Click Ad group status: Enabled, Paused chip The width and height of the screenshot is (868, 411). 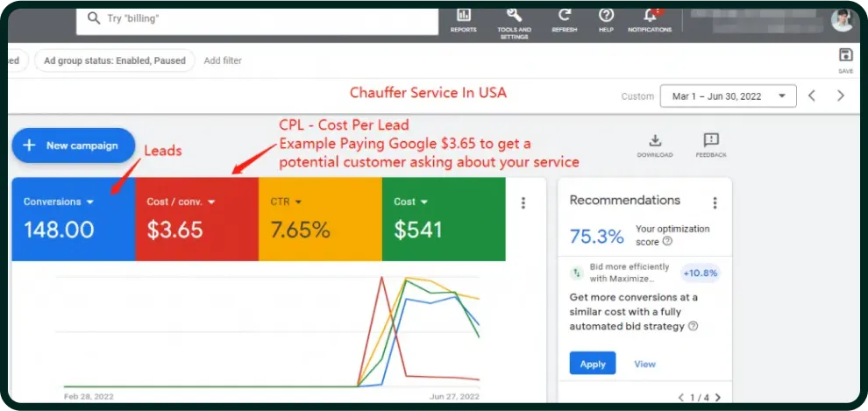click(115, 60)
